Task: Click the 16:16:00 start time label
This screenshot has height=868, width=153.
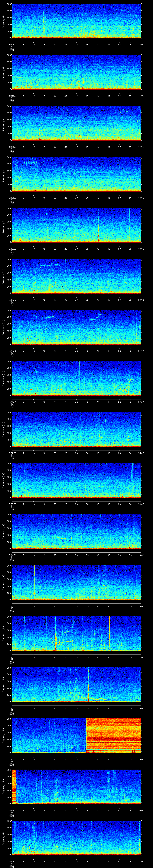Action: [x=12, y=147]
